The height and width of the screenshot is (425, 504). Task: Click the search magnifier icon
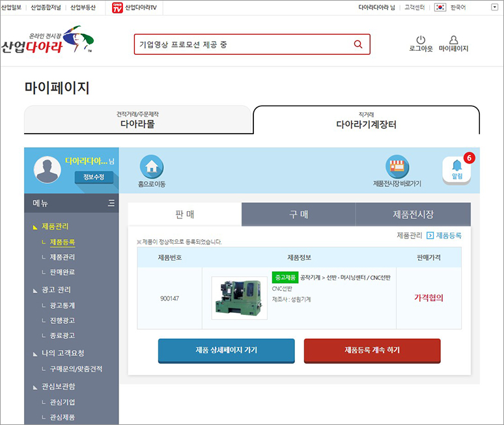tap(357, 44)
